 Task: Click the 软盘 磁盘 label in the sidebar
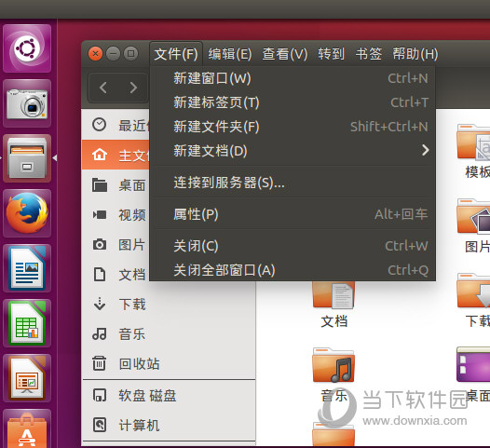(147, 396)
